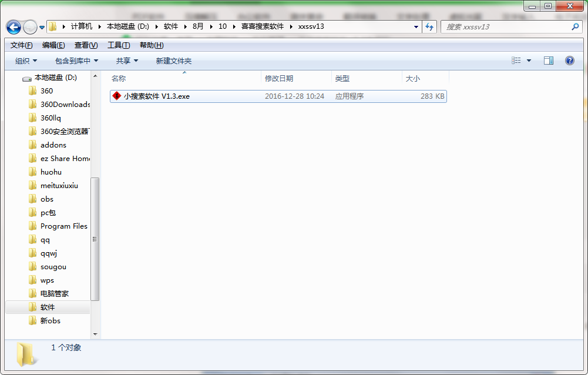Click the date 2016-12-28 10:24

tap(294, 96)
